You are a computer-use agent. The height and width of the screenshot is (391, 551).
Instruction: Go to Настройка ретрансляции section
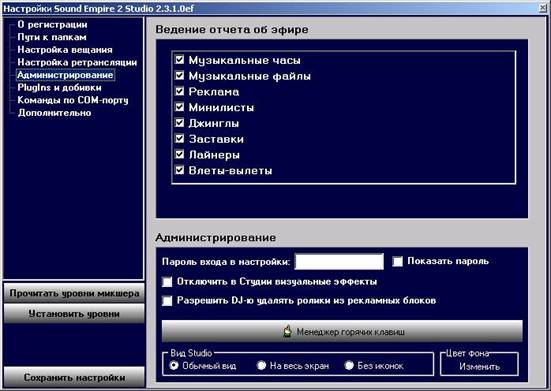click(77, 63)
